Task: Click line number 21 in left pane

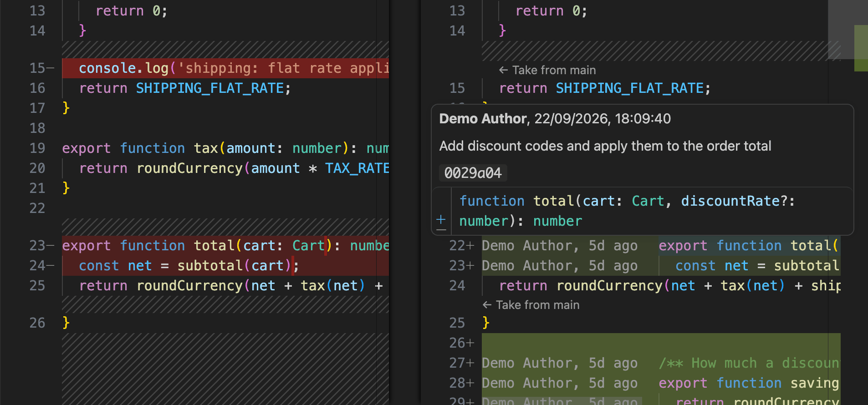Action: coord(37,188)
